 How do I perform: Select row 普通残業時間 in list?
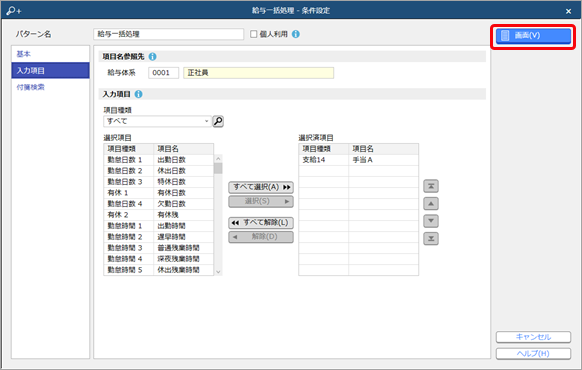point(158,248)
